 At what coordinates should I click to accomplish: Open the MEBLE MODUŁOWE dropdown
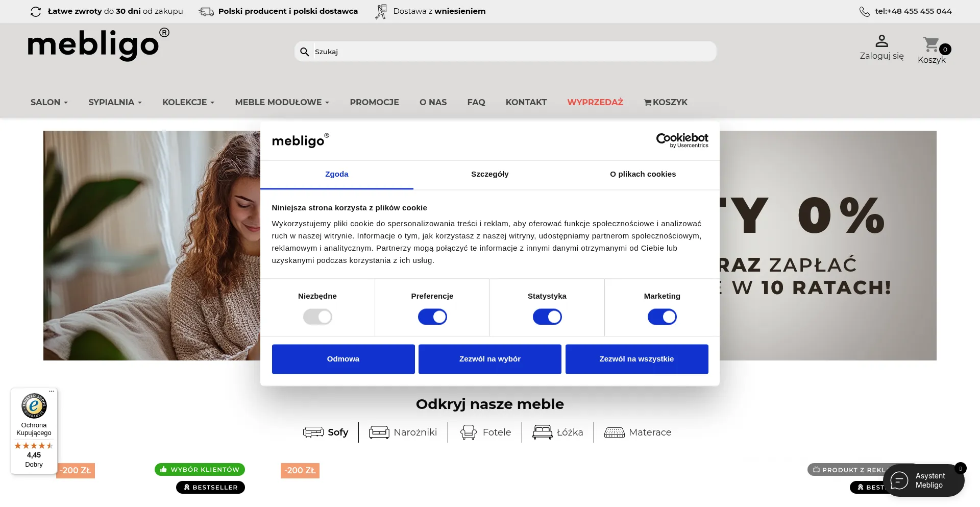(282, 102)
